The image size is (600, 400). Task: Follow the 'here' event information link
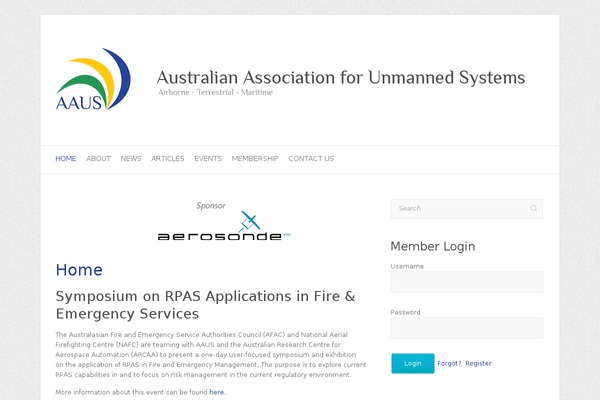pyautogui.click(x=216, y=392)
